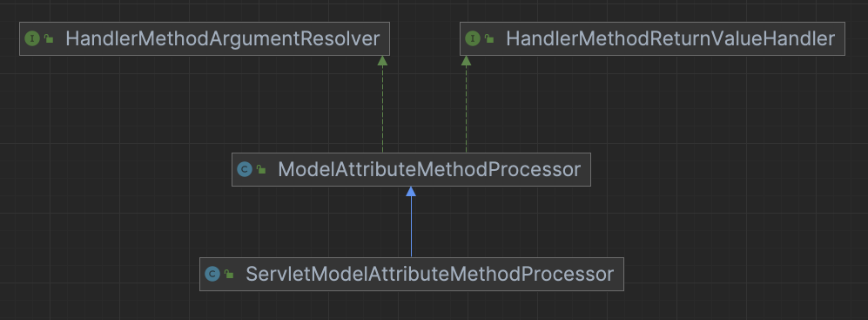Click HandlerMethodArgumentResolver's green public lock icon
This screenshot has height=320, width=868.
coord(49,39)
